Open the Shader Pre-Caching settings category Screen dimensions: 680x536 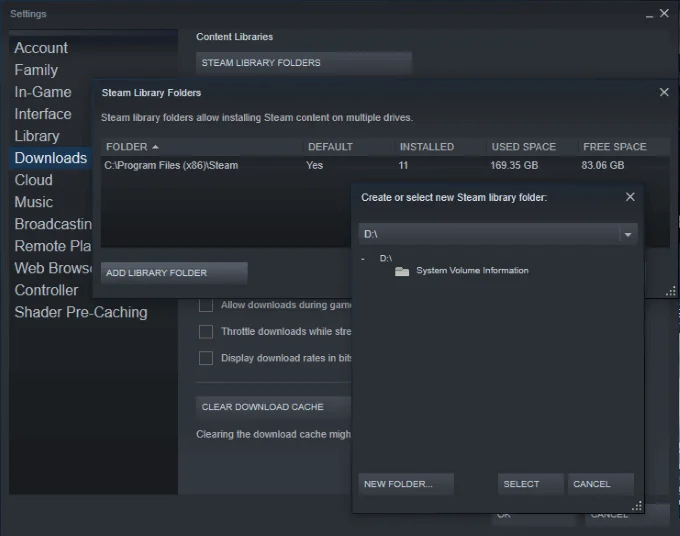click(x=81, y=312)
